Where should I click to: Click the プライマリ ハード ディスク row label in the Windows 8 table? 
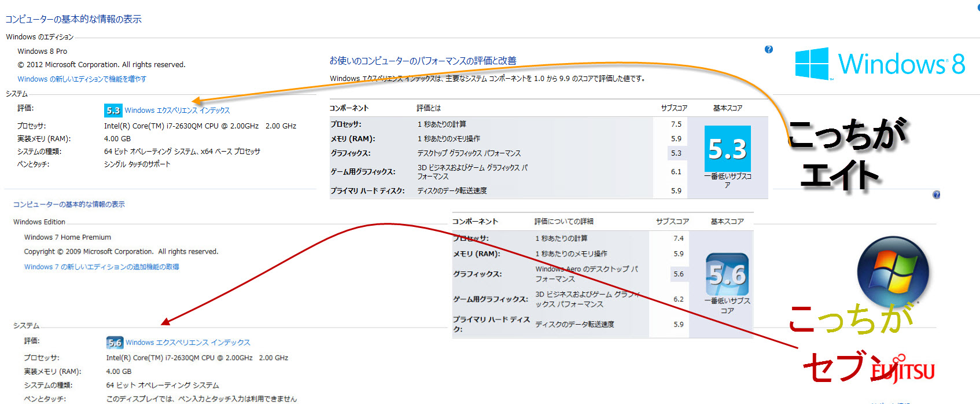tap(367, 191)
